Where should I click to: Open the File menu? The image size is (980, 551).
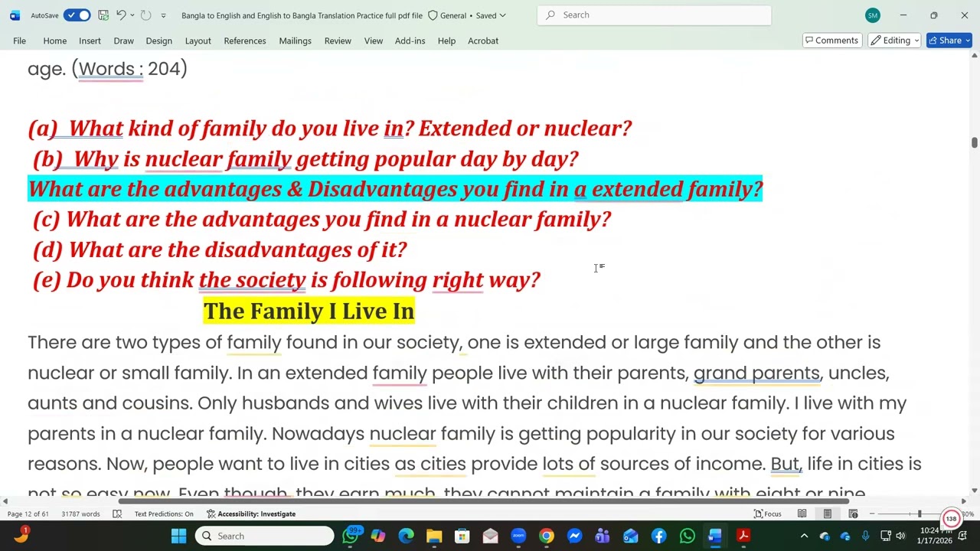19,41
